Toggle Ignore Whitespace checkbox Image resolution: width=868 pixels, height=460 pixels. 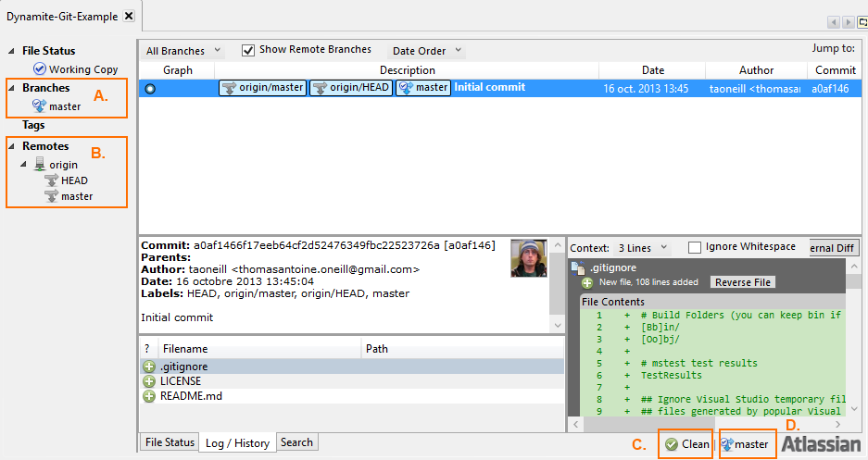click(x=694, y=248)
